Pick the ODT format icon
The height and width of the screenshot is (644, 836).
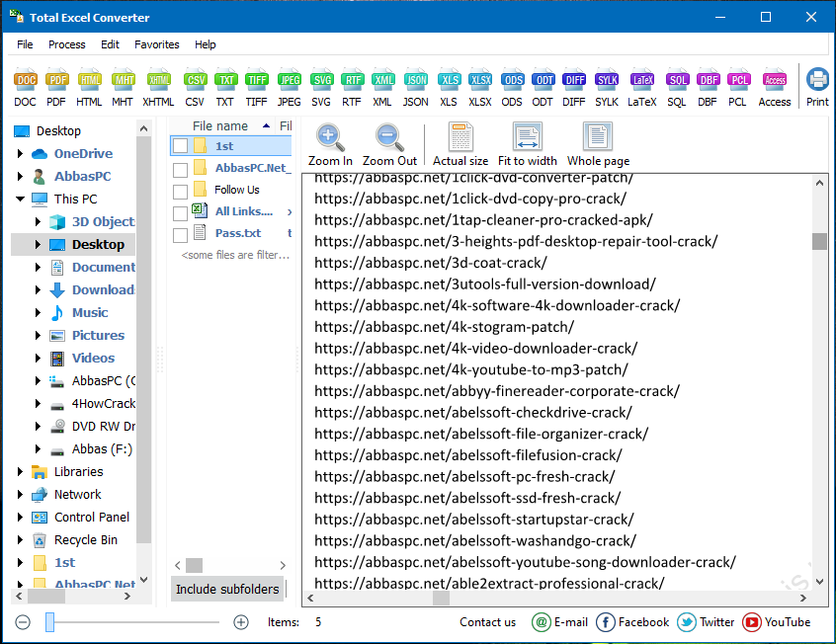[543, 88]
